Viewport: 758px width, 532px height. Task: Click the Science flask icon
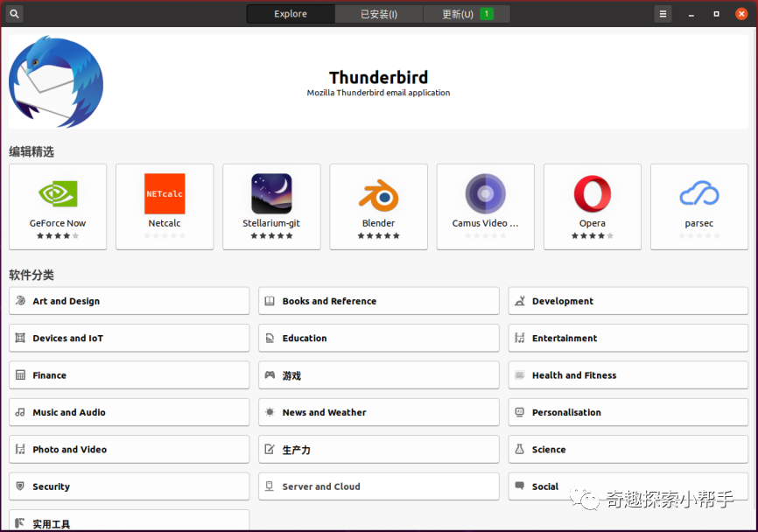[x=520, y=449]
